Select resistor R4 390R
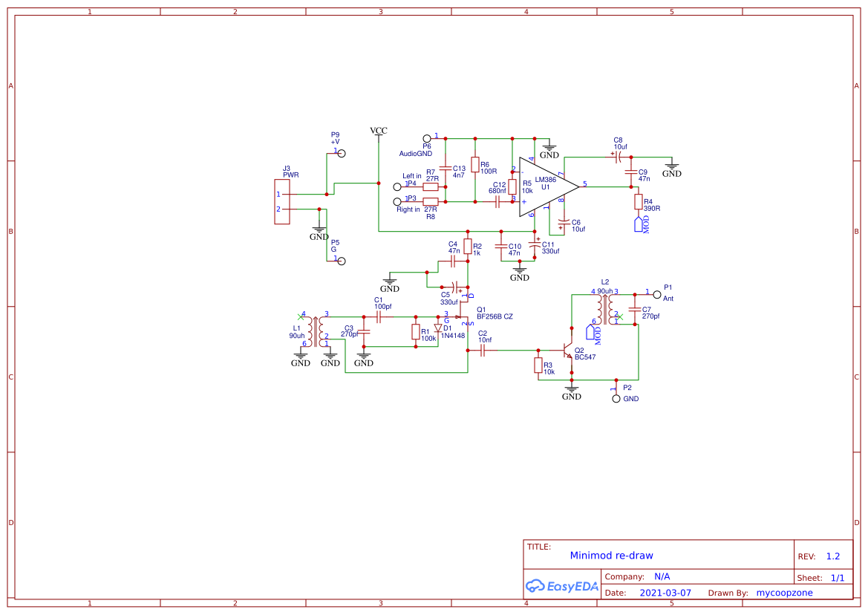This screenshot has width=868, height=615. point(639,203)
